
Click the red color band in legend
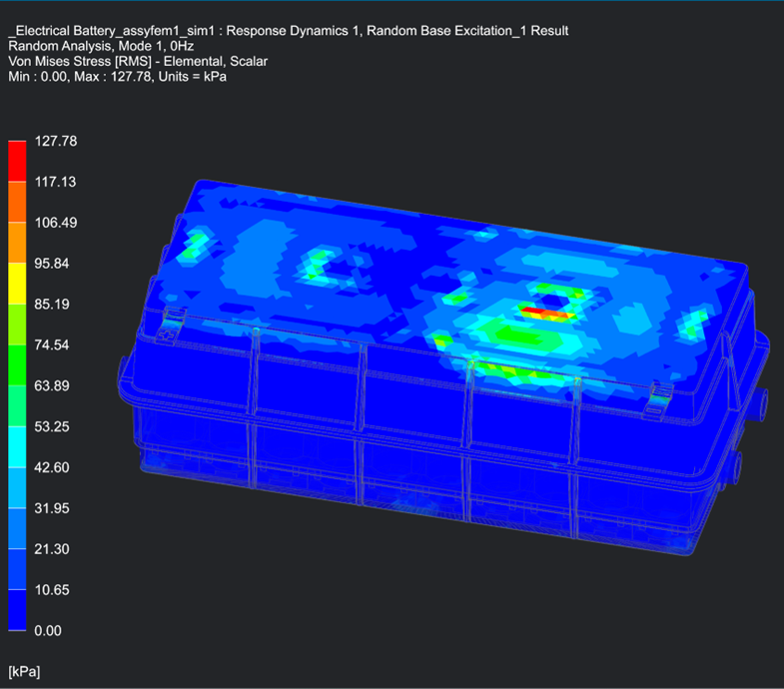17,161
